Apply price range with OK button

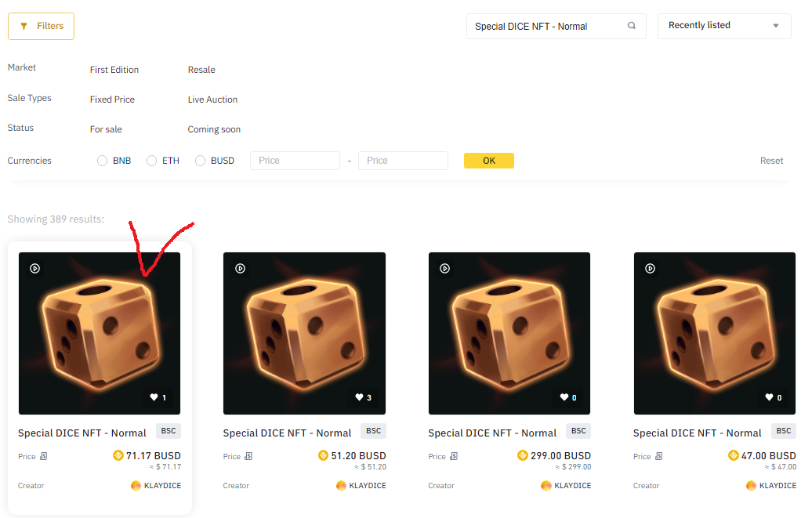point(489,161)
